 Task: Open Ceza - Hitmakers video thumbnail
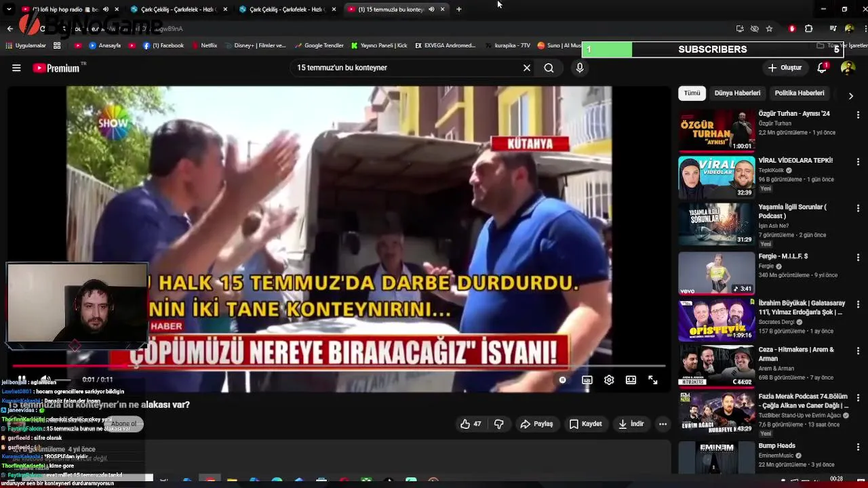click(716, 367)
